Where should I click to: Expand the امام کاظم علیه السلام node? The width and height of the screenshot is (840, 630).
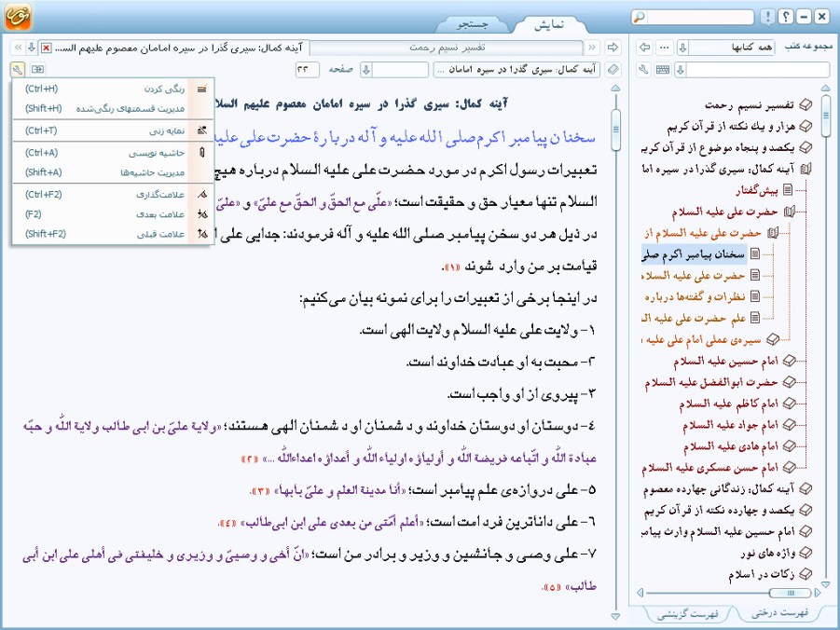[x=789, y=404]
